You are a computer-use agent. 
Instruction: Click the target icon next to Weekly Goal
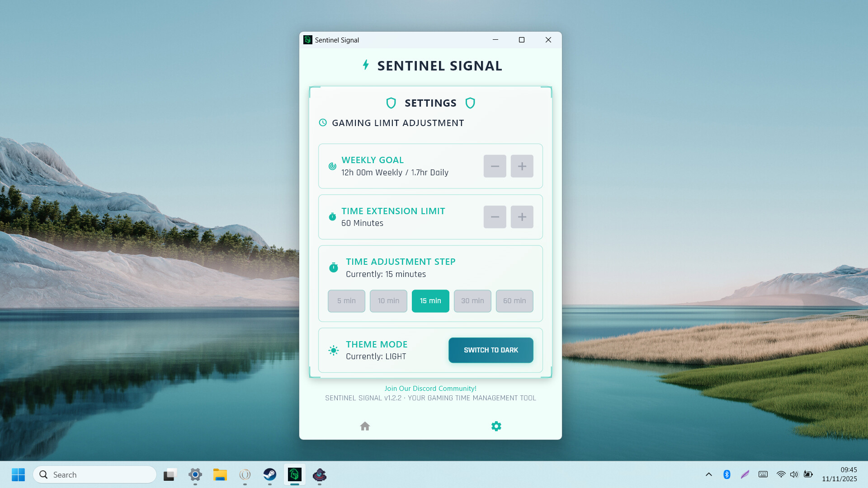point(332,166)
